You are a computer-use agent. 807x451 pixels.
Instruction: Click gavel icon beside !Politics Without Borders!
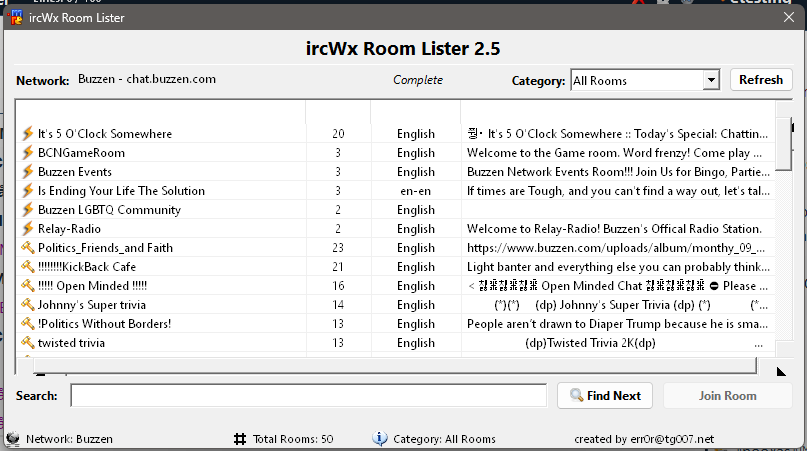pyautogui.click(x=27, y=324)
